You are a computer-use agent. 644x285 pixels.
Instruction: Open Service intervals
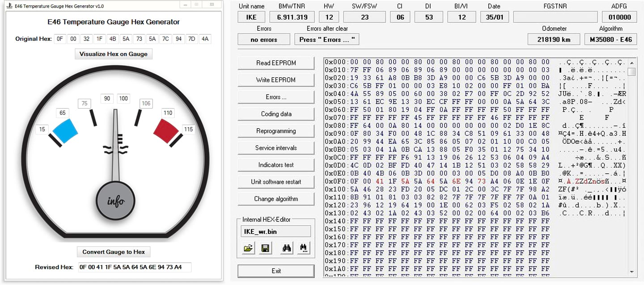tap(276, 147)
